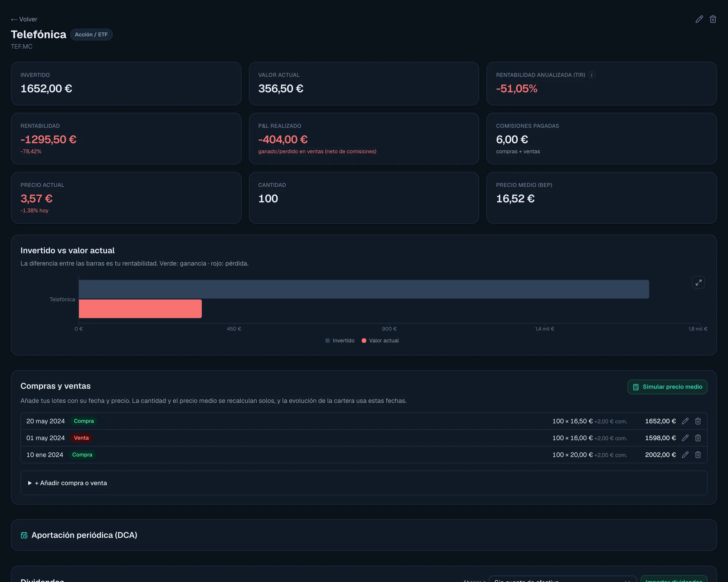Edit the 20 may 2024 Compra transaction

point(685,421)
